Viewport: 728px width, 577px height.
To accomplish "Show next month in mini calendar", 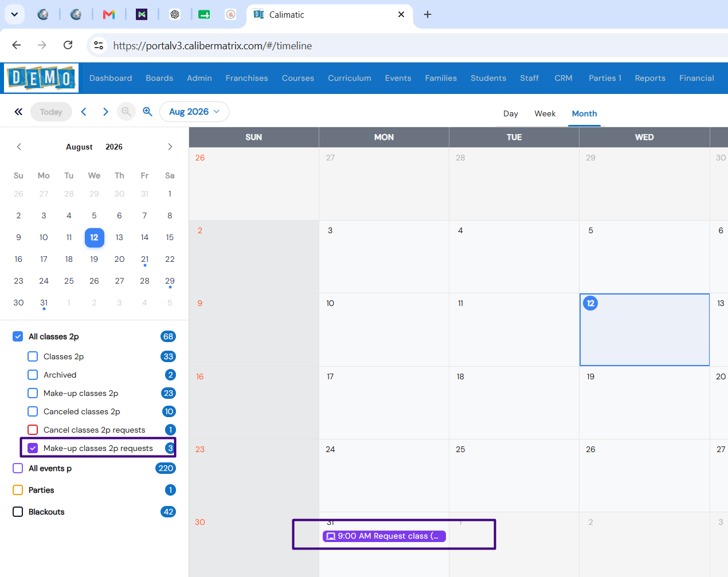I will click(x=170, y=147).
